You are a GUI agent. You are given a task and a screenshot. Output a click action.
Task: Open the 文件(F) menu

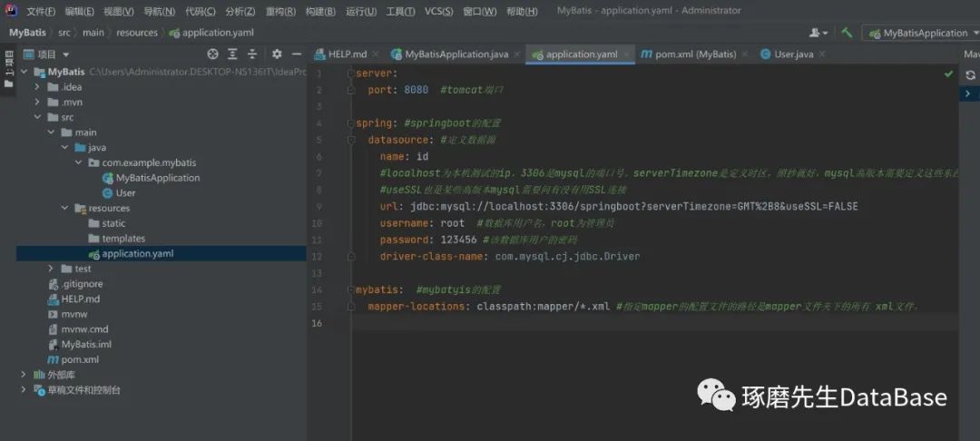(x=41, y=11)
